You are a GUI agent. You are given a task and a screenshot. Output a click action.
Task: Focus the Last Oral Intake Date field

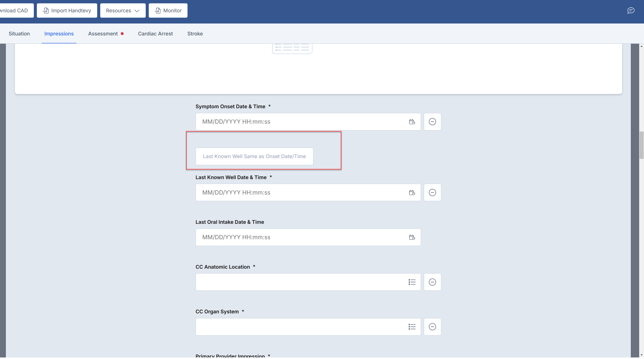coord(308,237)
